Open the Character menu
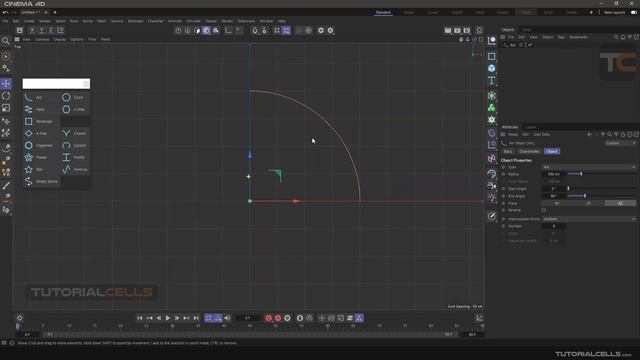This screenshot has width=640, height=360. (x=156, y=21)
